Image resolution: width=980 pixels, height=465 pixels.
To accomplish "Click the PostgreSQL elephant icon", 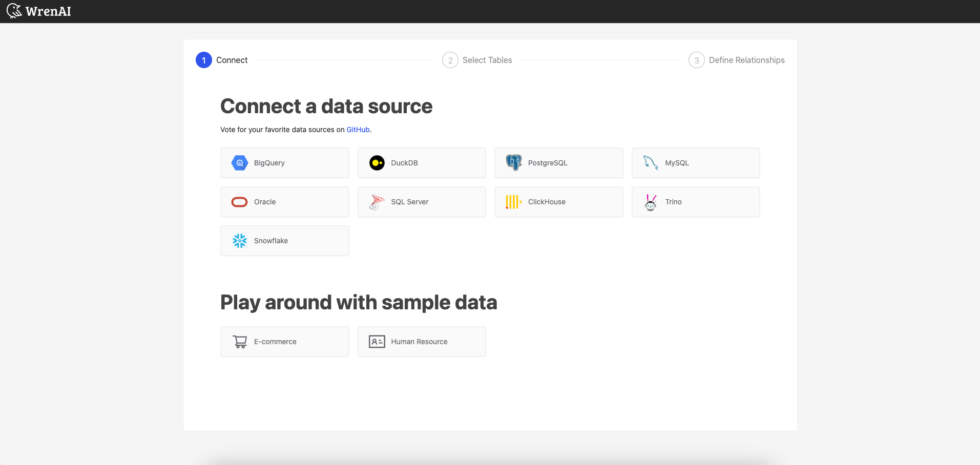I will pyautogui.click(x=514, y=163).
